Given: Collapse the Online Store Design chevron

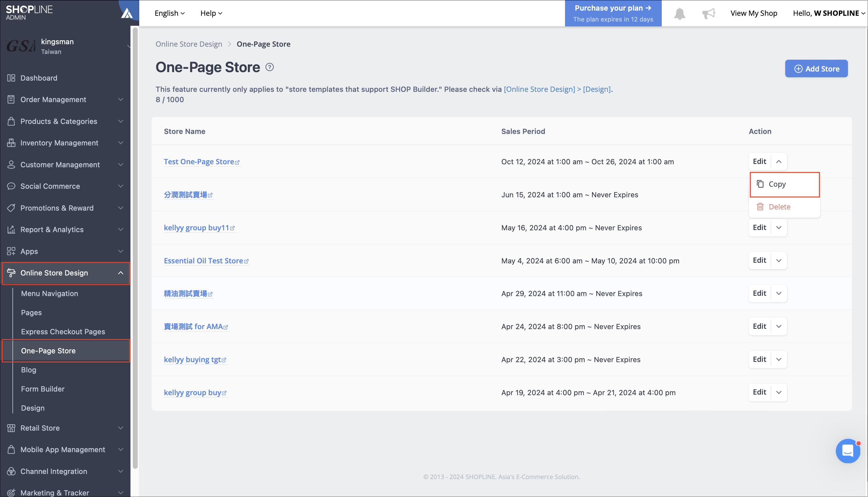Looking at the screenshot, I should (x=121, y=273).
